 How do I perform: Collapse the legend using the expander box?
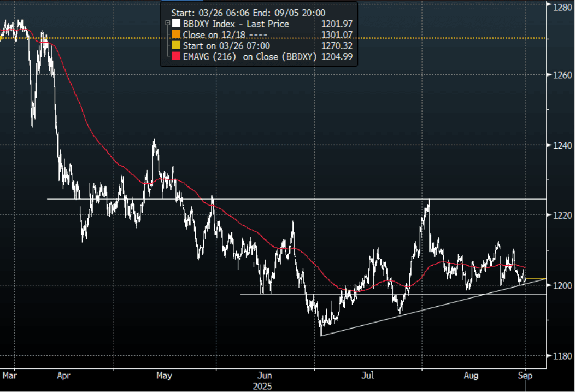[x=168, y=23]
